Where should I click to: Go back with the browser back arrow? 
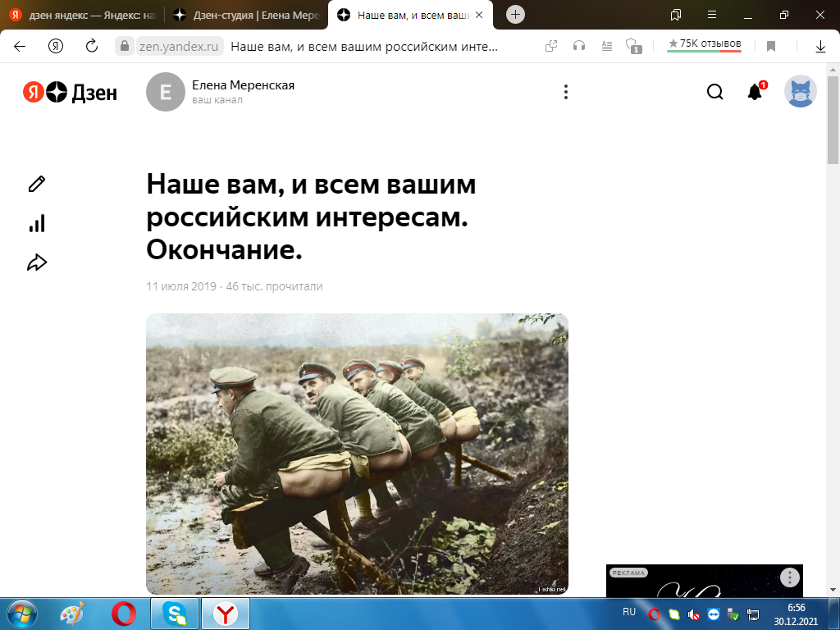point(20,47)
